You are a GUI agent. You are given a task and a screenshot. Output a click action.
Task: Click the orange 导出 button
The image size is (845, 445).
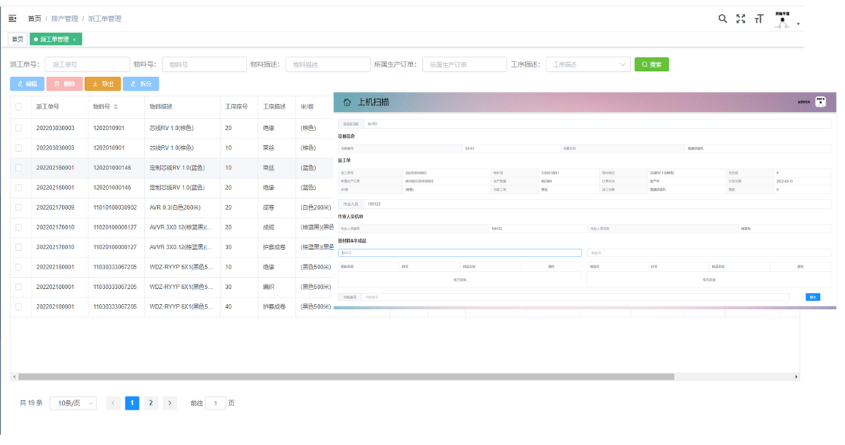103,84
